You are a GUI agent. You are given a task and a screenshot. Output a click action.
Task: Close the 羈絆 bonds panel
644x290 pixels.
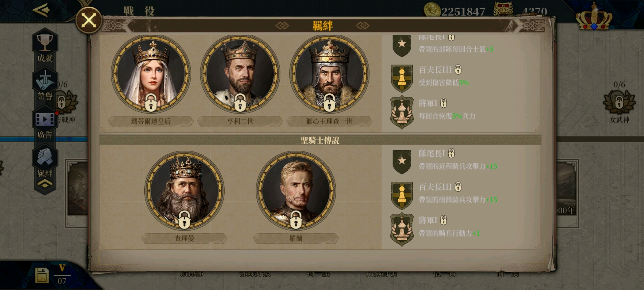tap(89, 20)
